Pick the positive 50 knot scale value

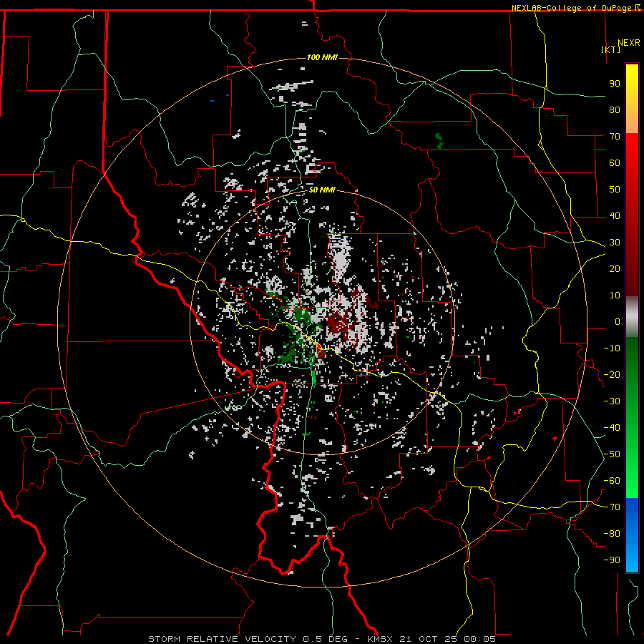615,190
